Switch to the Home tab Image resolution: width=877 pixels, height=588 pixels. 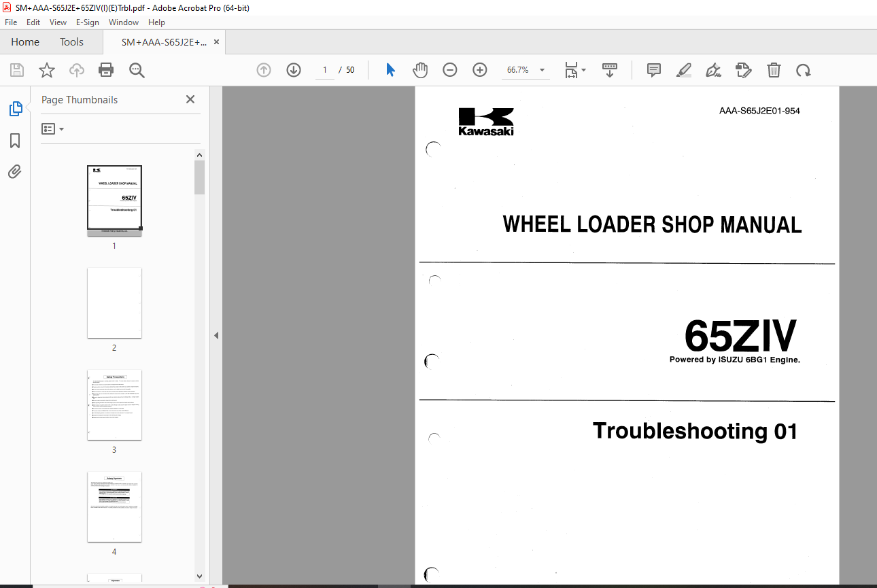25,42
